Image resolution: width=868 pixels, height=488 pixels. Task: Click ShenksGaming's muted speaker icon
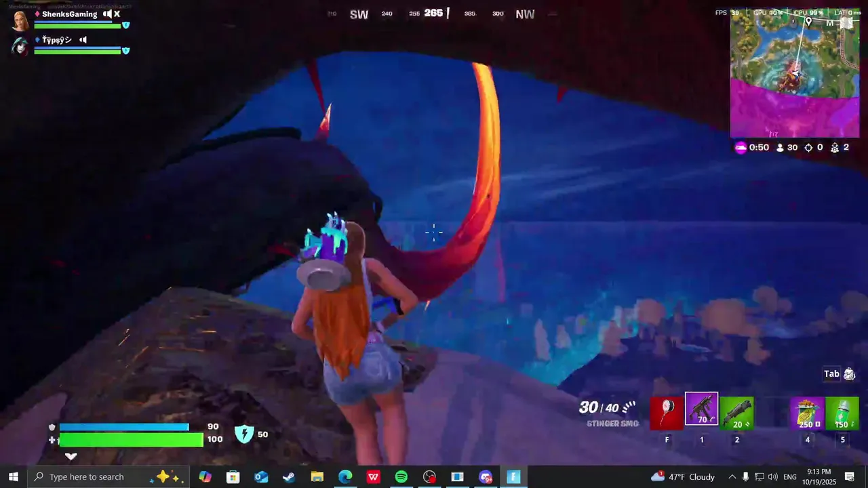click(x=111, y=14)
